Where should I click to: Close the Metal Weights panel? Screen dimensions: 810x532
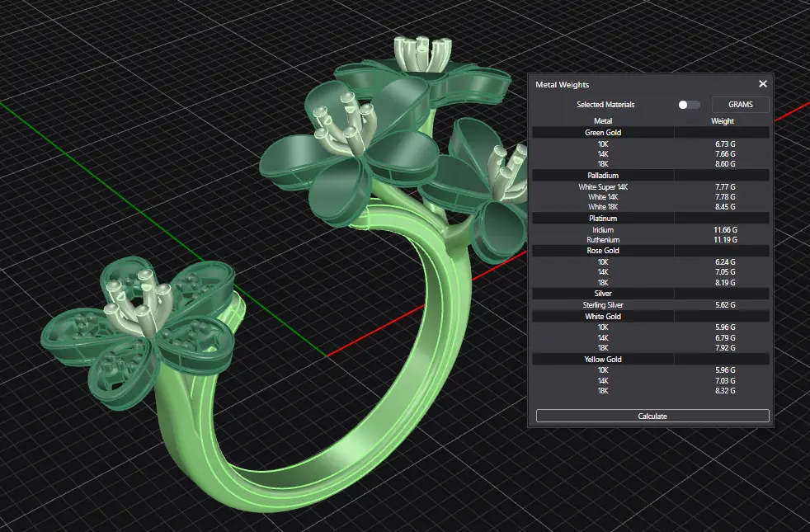762,84
